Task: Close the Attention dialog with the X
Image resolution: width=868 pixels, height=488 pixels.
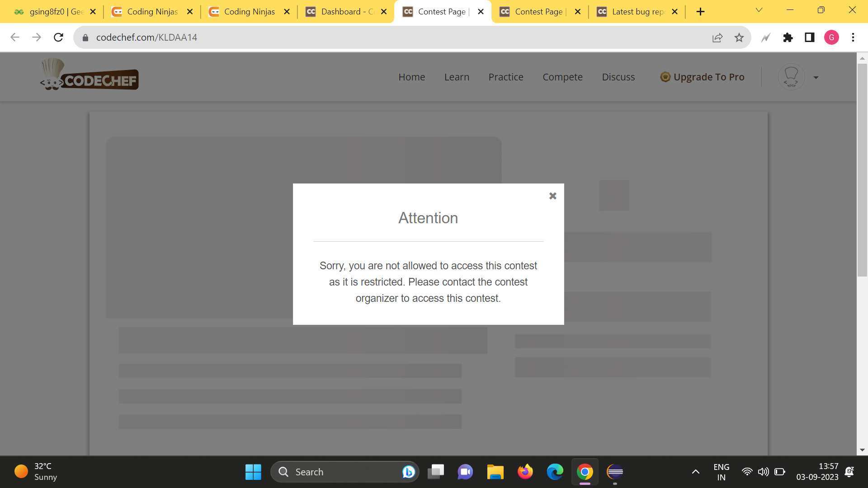Action: pyautogui.click(x=552, y=196)
